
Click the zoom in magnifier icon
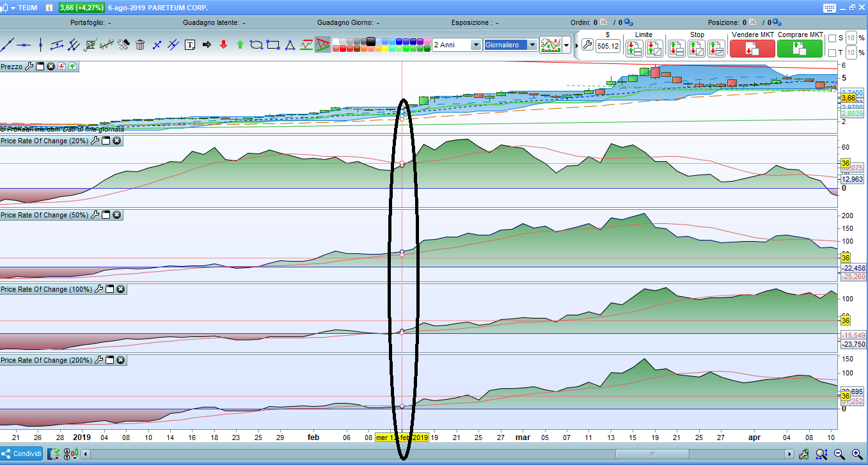tap(856, 454)
